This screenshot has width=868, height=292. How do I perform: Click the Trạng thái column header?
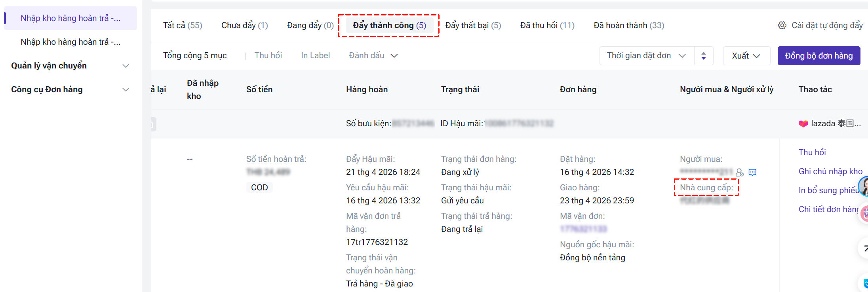point(460,89)
